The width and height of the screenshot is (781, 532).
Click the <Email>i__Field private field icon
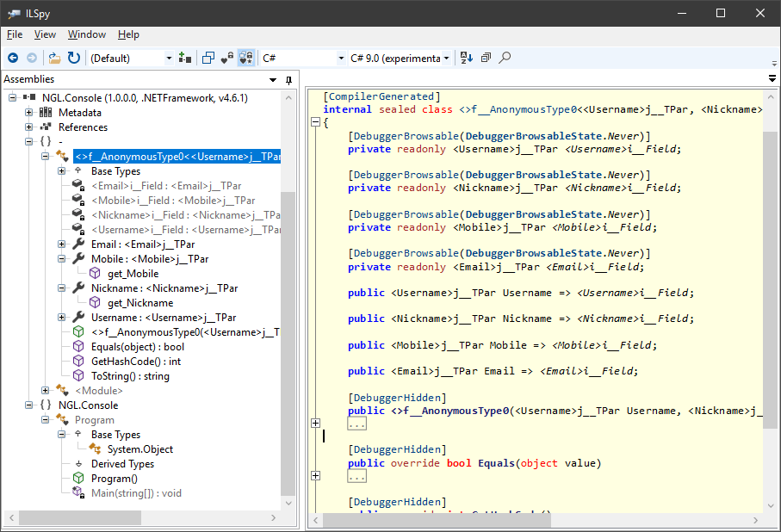click(x=78, y=186)
